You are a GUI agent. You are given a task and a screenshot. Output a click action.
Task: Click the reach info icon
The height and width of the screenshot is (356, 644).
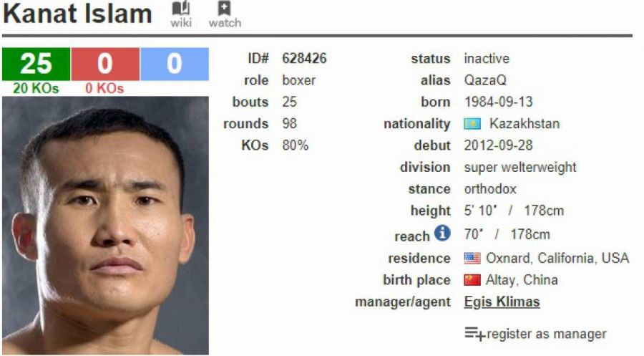coord(442,233)
